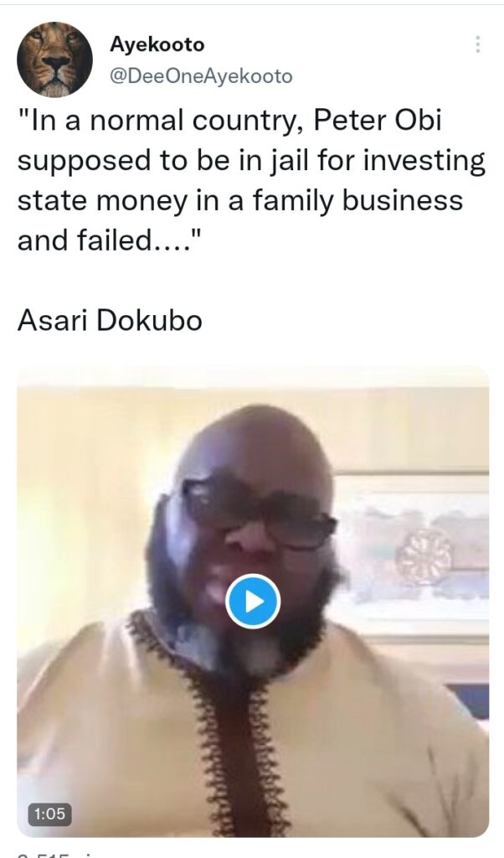504x858 pixels.
Task: Play the embedded video
Action: (x=253, y=602)
